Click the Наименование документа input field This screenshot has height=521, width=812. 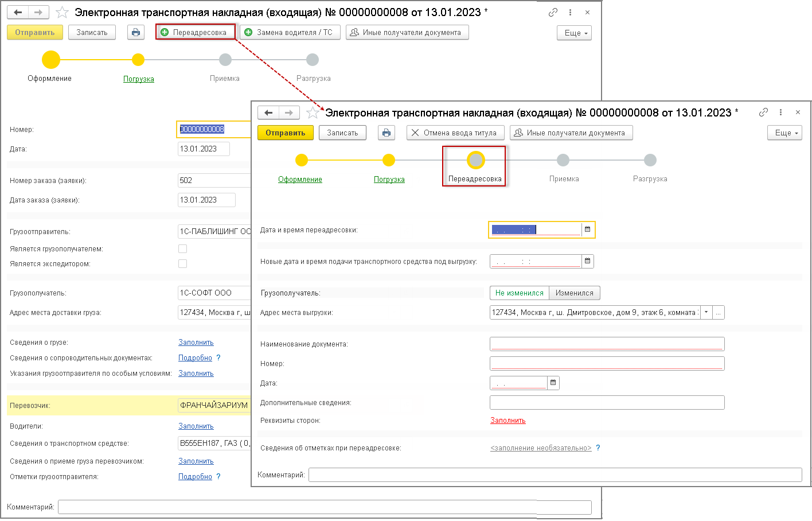tap(607, 344)
